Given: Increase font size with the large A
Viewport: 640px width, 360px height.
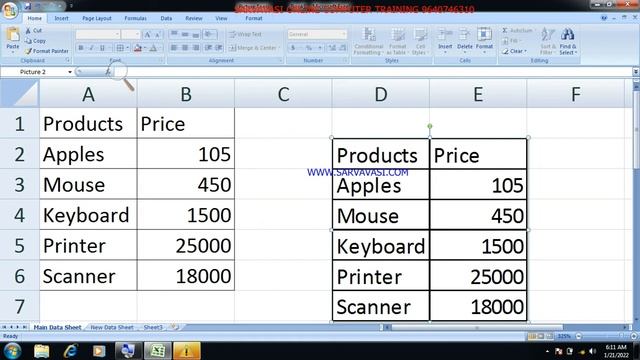Looking at the screenshot, I should tap(147, 35).
